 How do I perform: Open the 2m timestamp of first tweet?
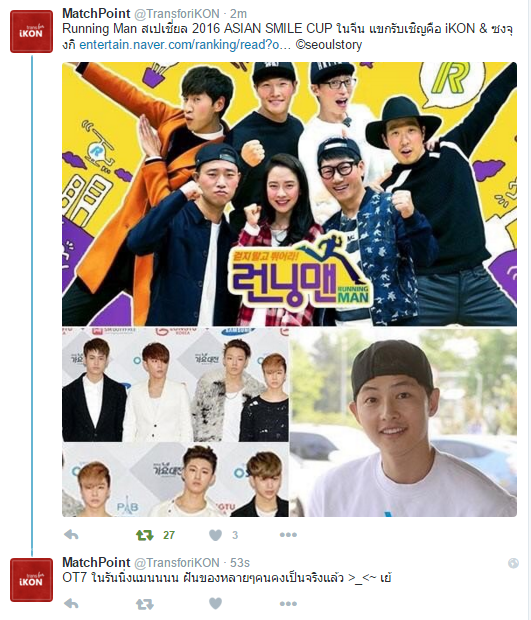click(238, 14)
